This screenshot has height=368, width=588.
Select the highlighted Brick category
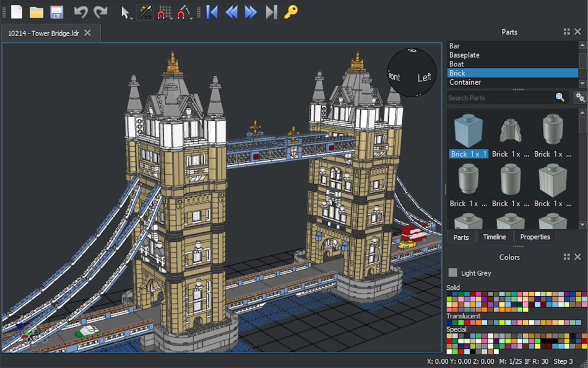[x=512, y=73]
